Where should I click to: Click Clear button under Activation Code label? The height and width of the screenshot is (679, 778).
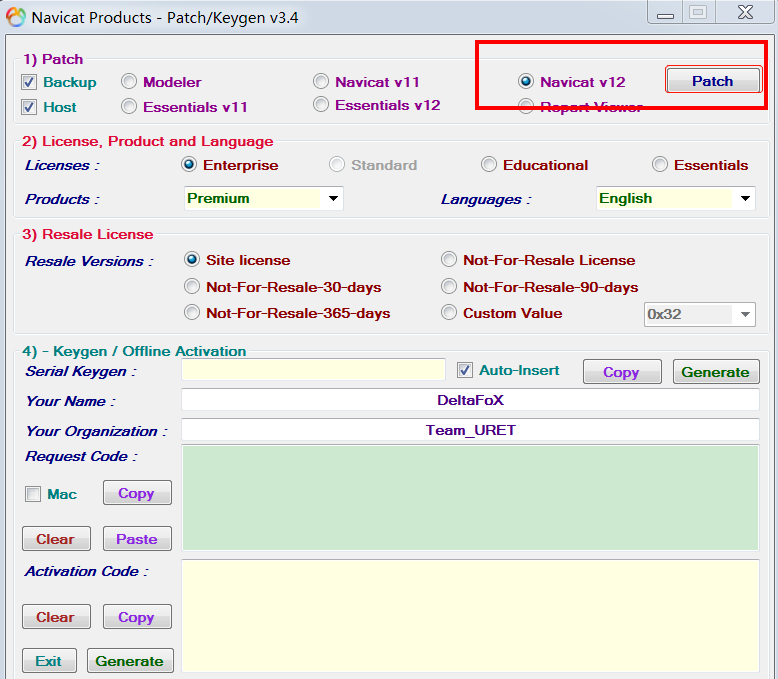pos(57,616)
